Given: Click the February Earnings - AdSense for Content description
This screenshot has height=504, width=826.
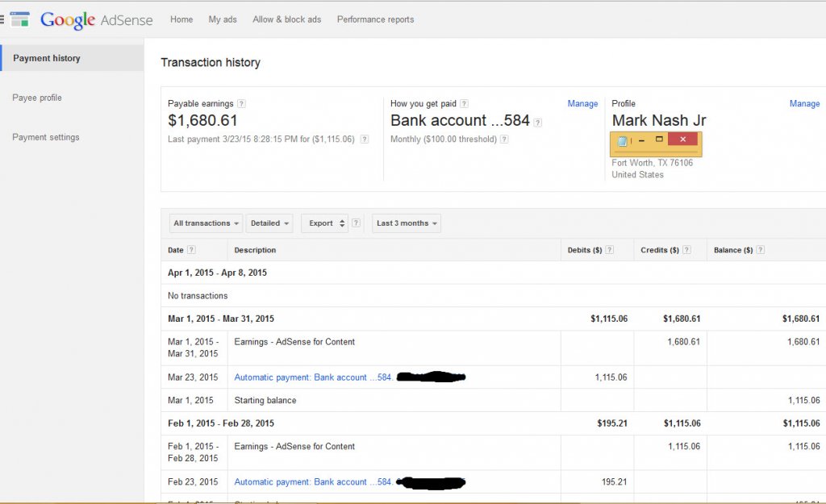Looking at the screenshot, I should (x=294, y=447).
